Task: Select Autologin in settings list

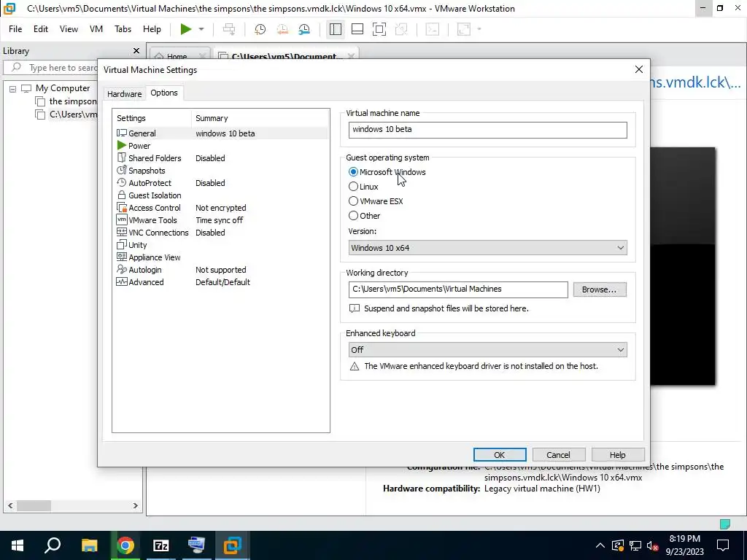Action: click(x=220, y=270)
